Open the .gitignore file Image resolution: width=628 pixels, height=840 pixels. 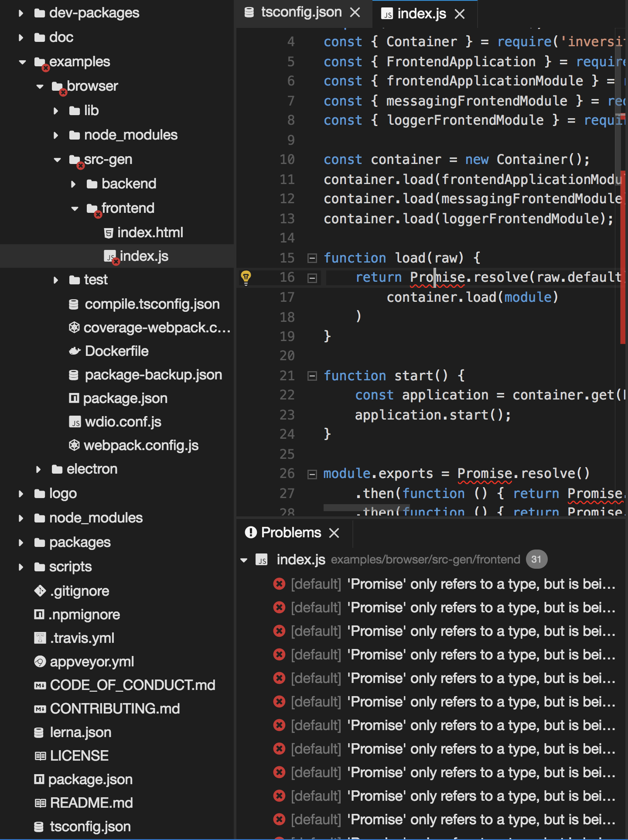coord(80,591)
